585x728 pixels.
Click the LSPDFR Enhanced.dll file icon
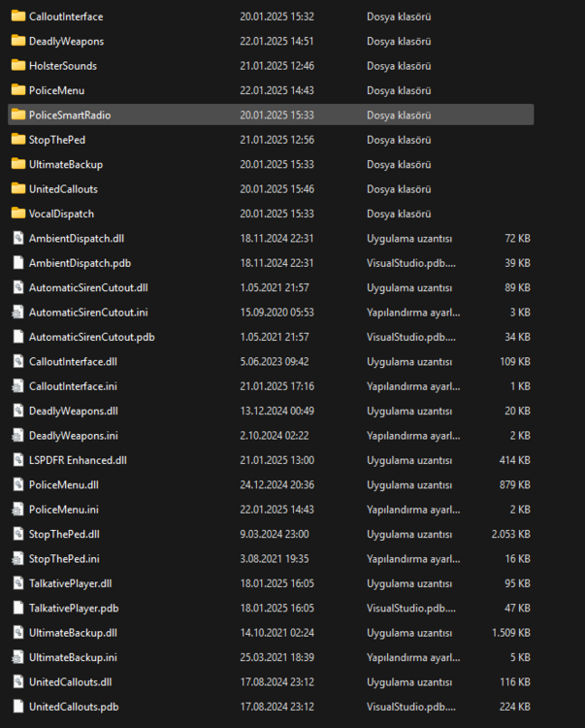point(18,460)
